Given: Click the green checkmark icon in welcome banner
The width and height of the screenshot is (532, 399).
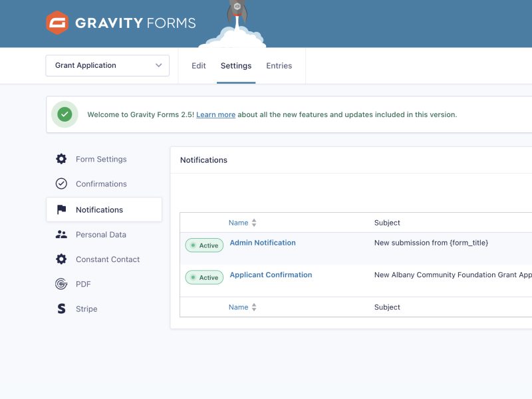Looking at the screenshot, I should pos(65,114).
